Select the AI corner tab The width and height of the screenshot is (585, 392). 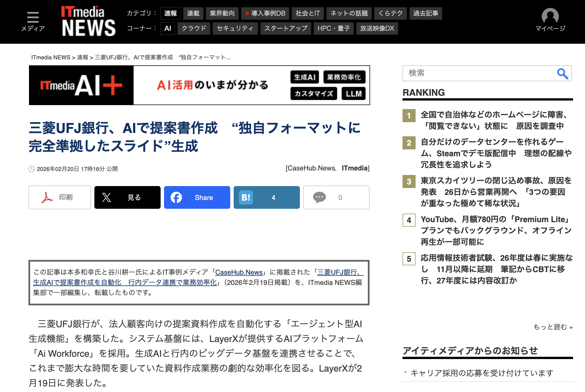[167, 28]
